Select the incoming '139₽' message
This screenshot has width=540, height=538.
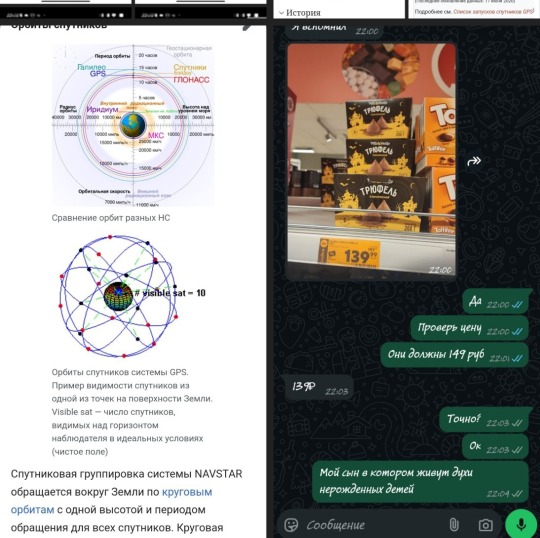coord(319,387)
